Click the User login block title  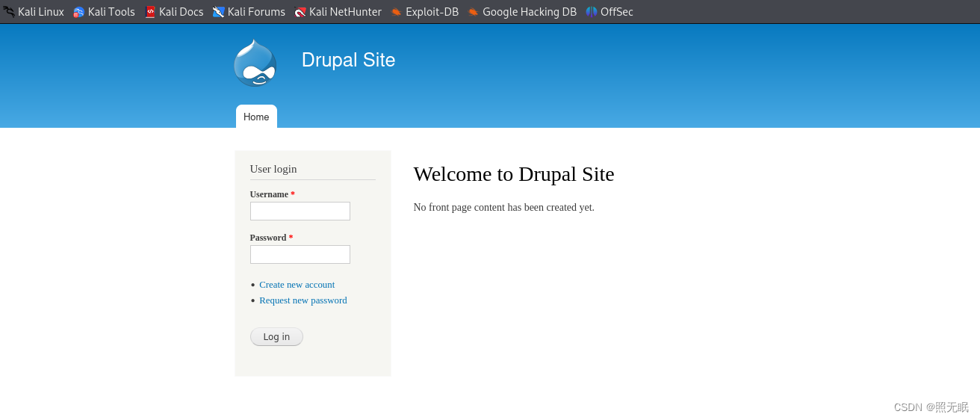click(273, 169)
